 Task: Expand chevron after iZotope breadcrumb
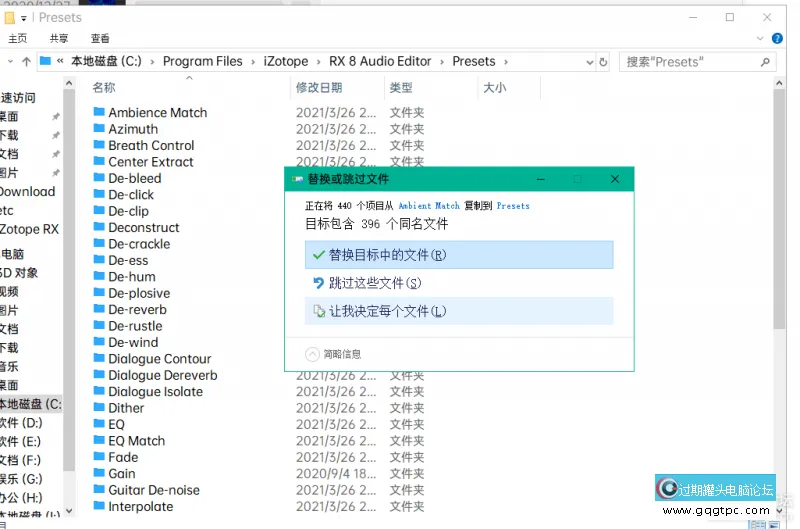(x=318, y=62)
